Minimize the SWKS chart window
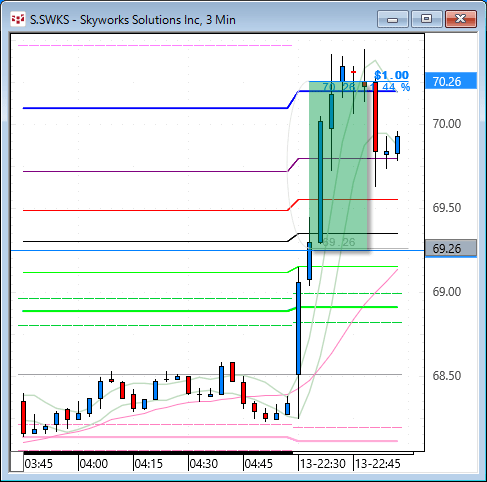 coord(393,19)
